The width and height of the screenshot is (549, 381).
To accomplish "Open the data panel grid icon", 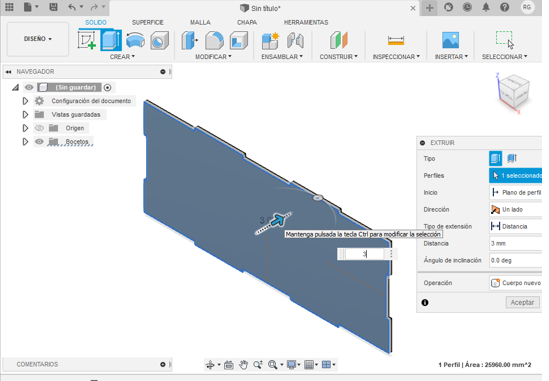I will coord(9,7).
